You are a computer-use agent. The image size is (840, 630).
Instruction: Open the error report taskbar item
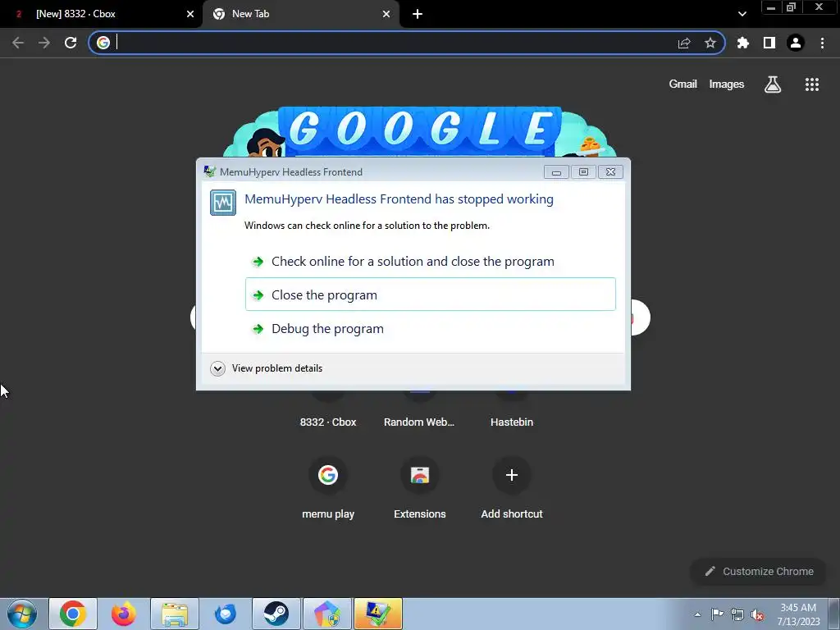(377, 614)
